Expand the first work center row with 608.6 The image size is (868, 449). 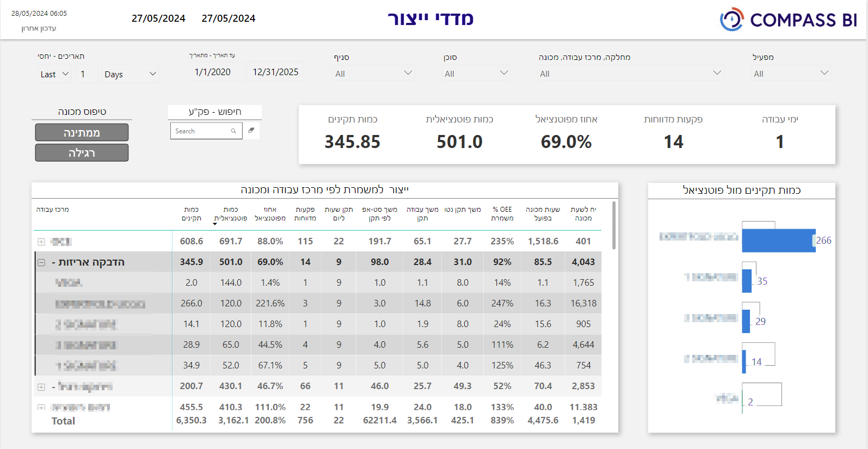[41, 242]
